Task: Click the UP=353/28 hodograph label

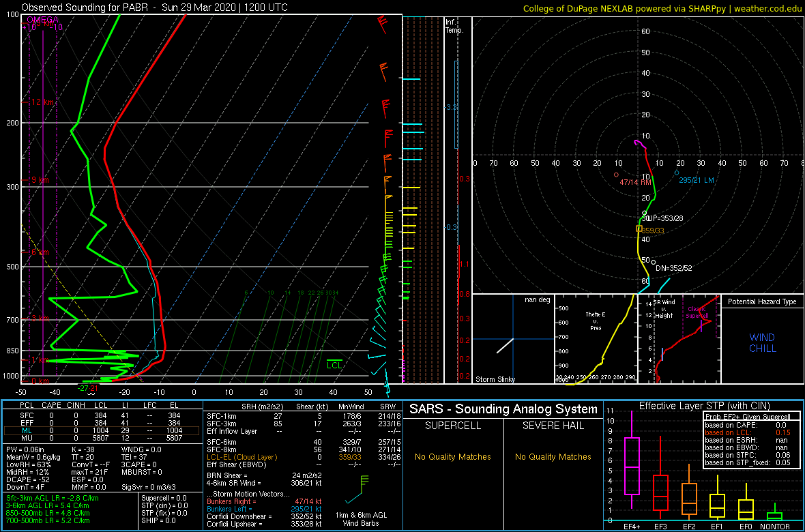Action: point(664,218)
